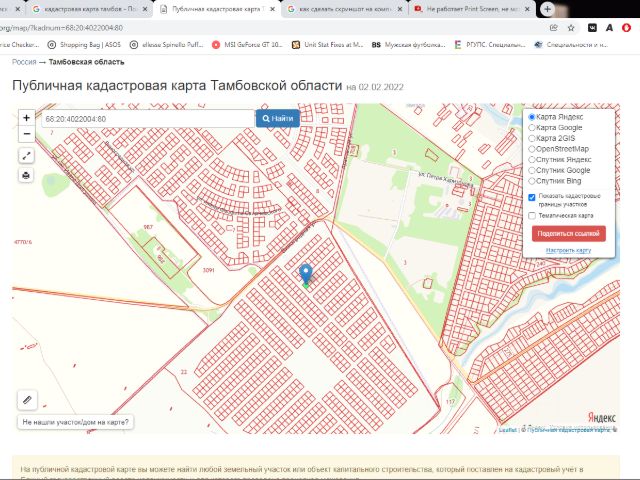640x480 pixels.
Task: Uncheck Показать кадастровые границы участков
Action: [532, 197]
